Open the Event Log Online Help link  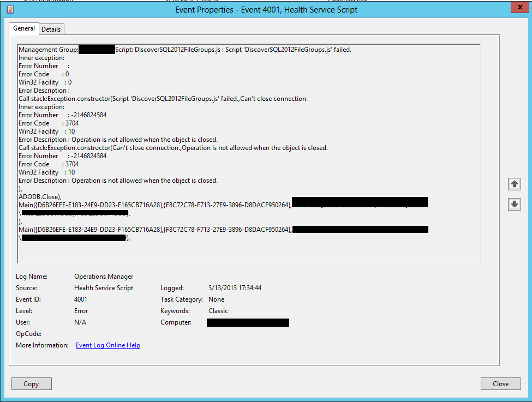point(108,345)
